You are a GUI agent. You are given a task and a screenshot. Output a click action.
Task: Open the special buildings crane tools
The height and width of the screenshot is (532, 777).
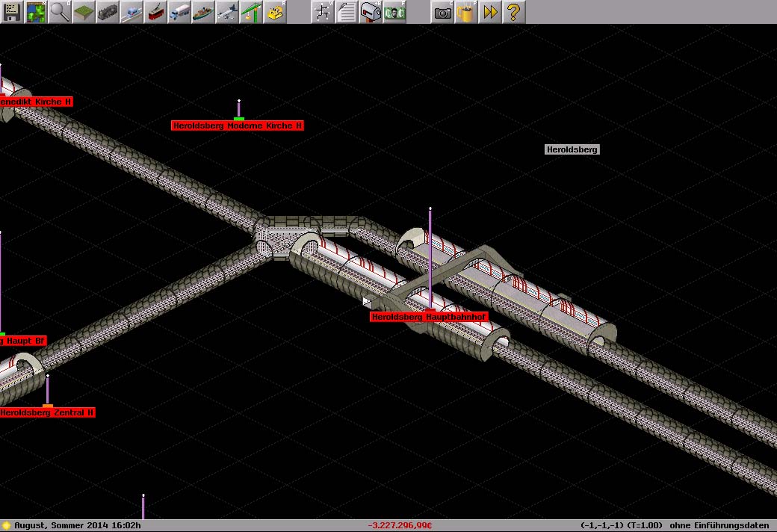(x=251, y=12)
